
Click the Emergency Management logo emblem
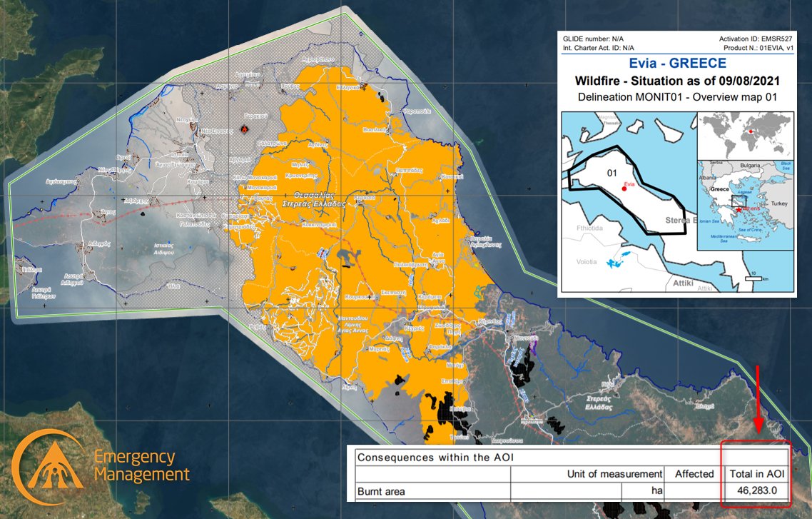coord(49,467)
